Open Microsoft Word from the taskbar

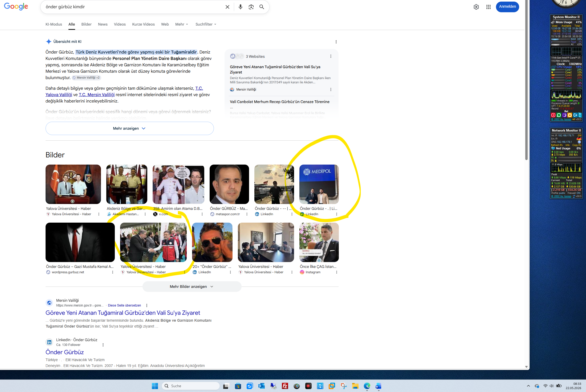click(x=379, y=386)
